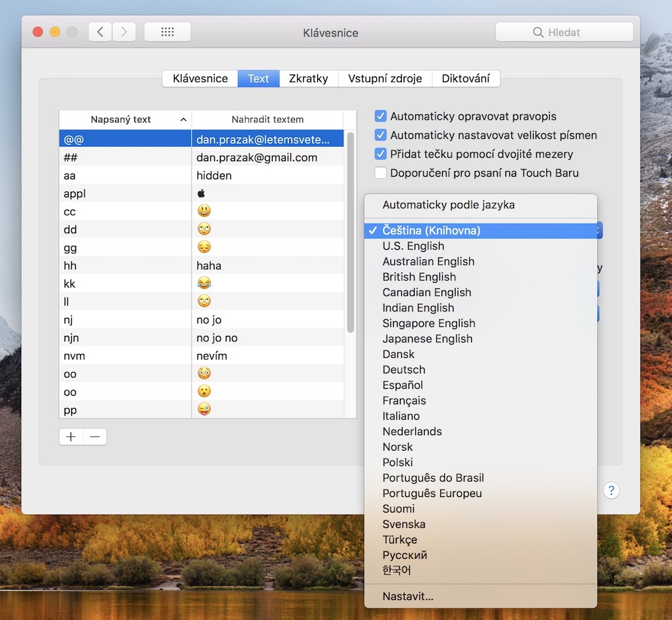Enable Doporučení pro psaní na Touch Baru

pos(381,173)
